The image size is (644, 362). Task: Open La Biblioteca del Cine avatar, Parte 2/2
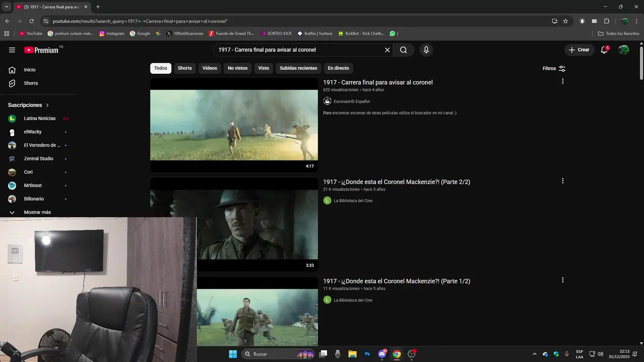point(327,201)
